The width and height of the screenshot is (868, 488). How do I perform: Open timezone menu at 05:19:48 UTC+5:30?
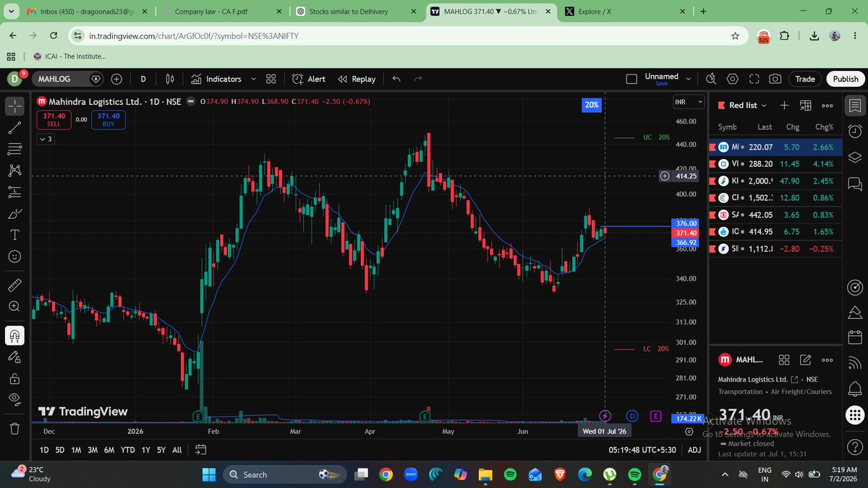[641, 450]
